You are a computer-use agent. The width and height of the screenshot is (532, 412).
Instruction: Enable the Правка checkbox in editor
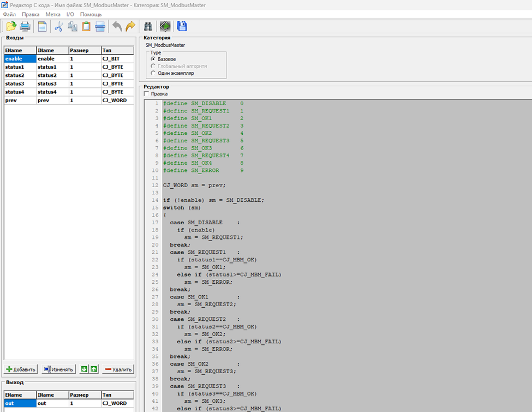pyautogui.click(x=147, y=94)
